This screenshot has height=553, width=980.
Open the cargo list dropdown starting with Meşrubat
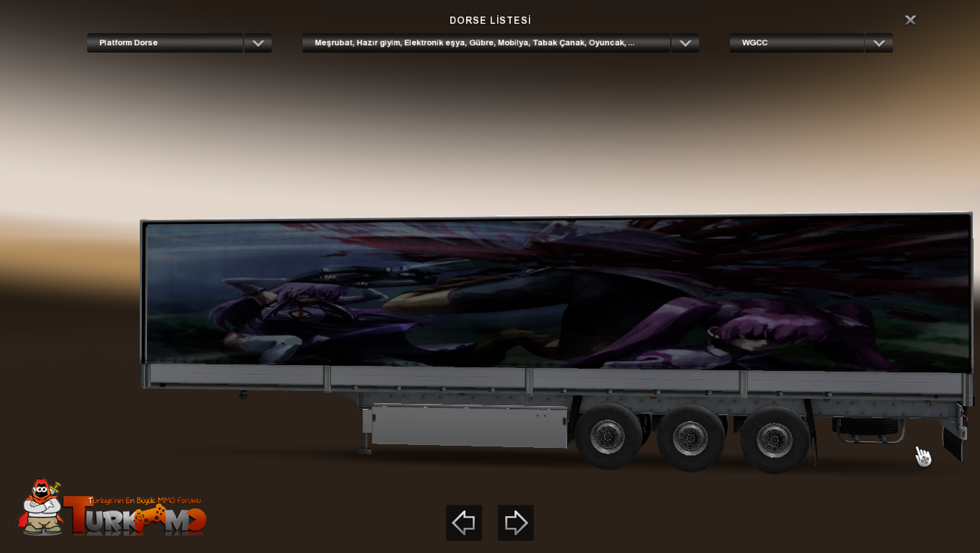click(486, 42)
